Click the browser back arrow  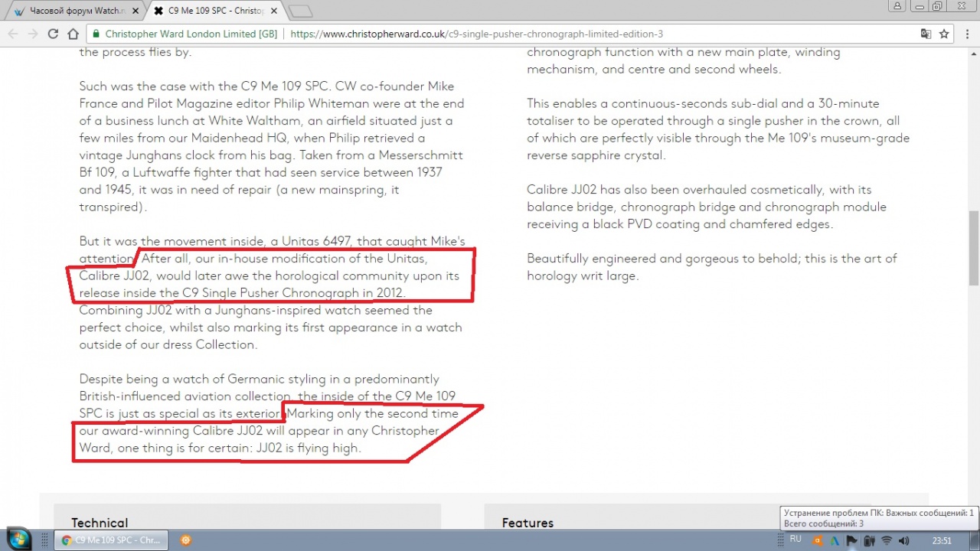click(x=12, y=34)
